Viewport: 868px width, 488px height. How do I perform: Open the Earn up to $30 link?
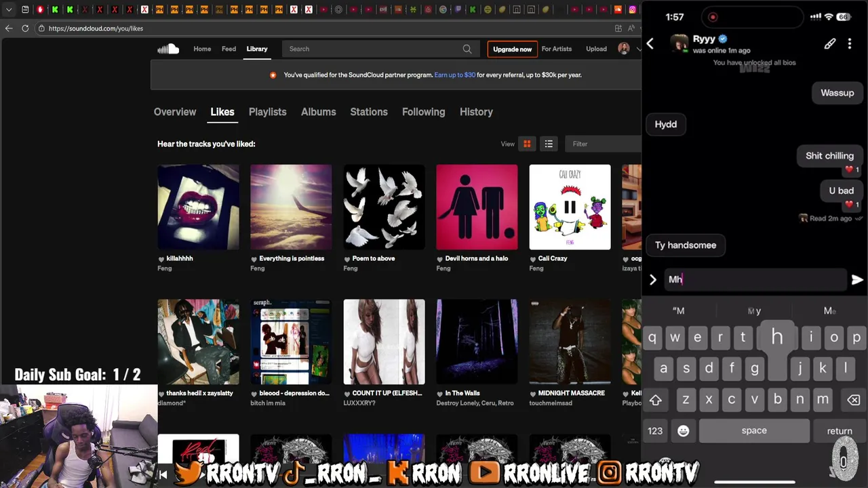[x=454, y=75]
